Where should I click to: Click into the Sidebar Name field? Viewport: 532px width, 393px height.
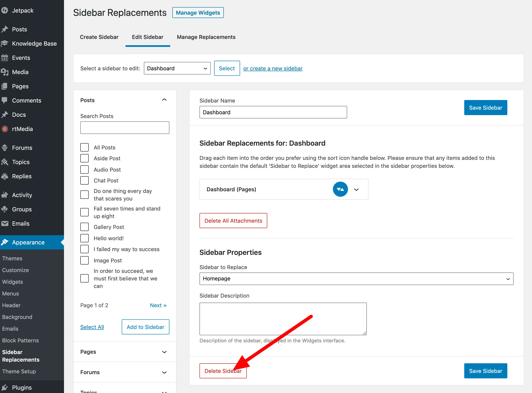pyautogui.click(x=273, y=112)
